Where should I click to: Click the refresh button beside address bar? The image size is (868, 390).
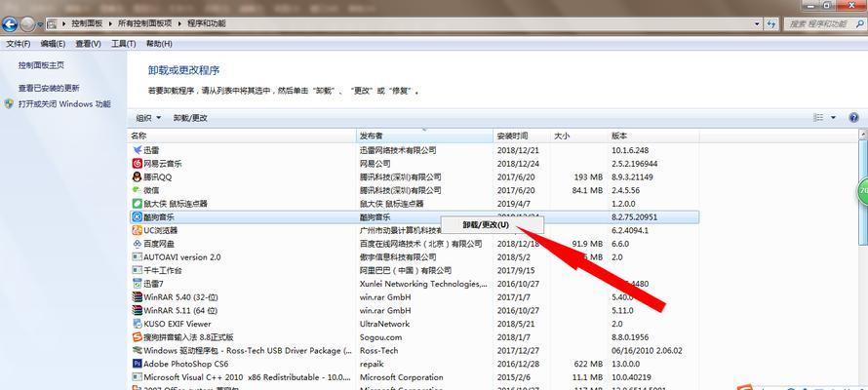(771, 23)
